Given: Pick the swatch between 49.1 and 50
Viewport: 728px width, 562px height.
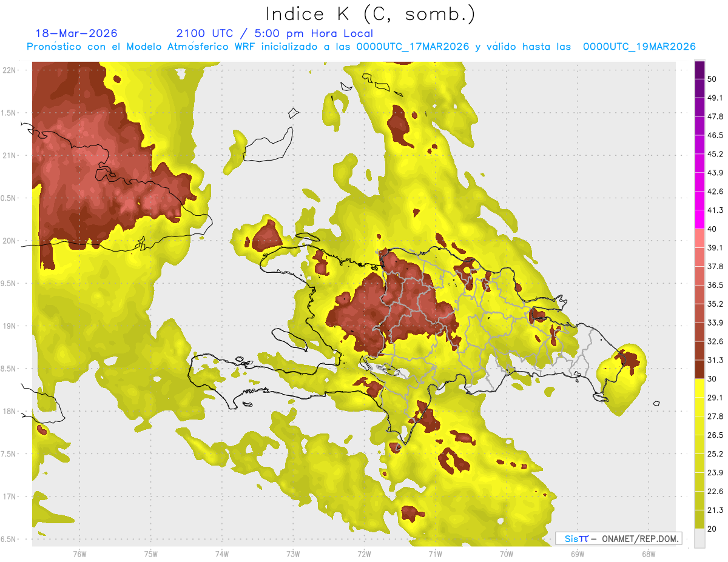Looking at the screenshot, I should (x=700, y=89).
